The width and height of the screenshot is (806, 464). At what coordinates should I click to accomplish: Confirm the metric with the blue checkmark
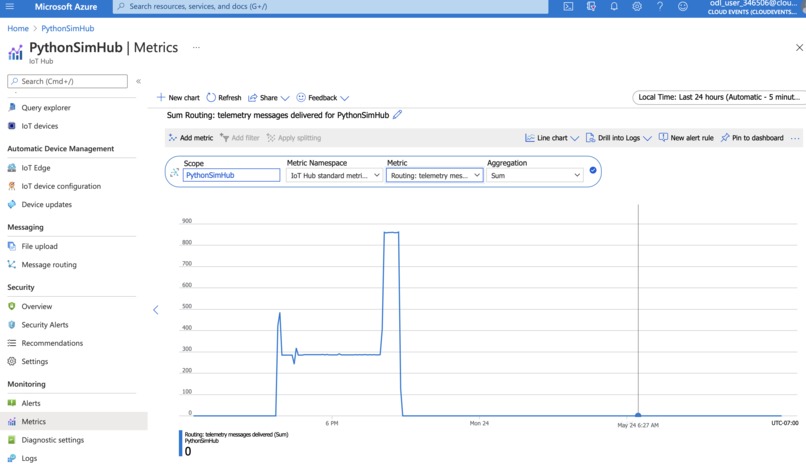tap(593, 170)
